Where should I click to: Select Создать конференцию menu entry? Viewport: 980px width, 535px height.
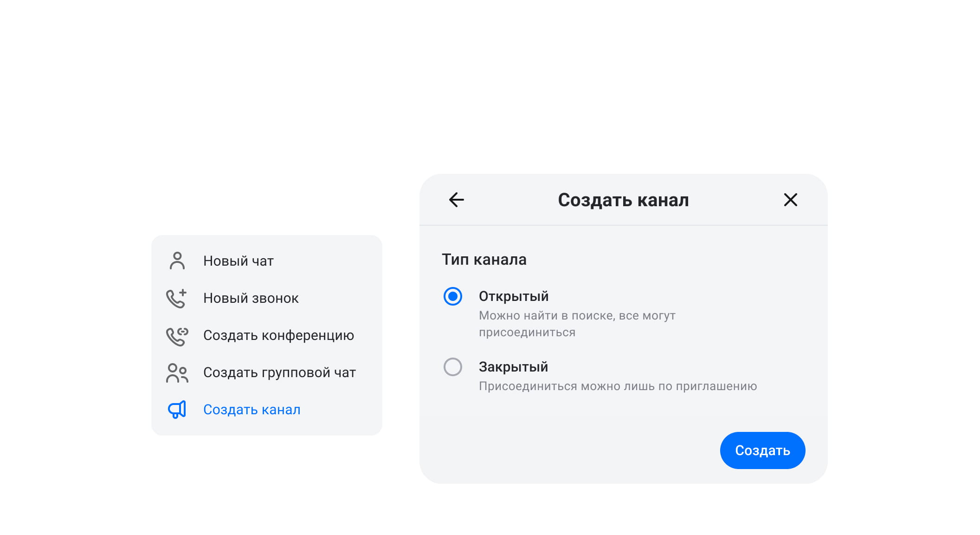pos(278,335)
